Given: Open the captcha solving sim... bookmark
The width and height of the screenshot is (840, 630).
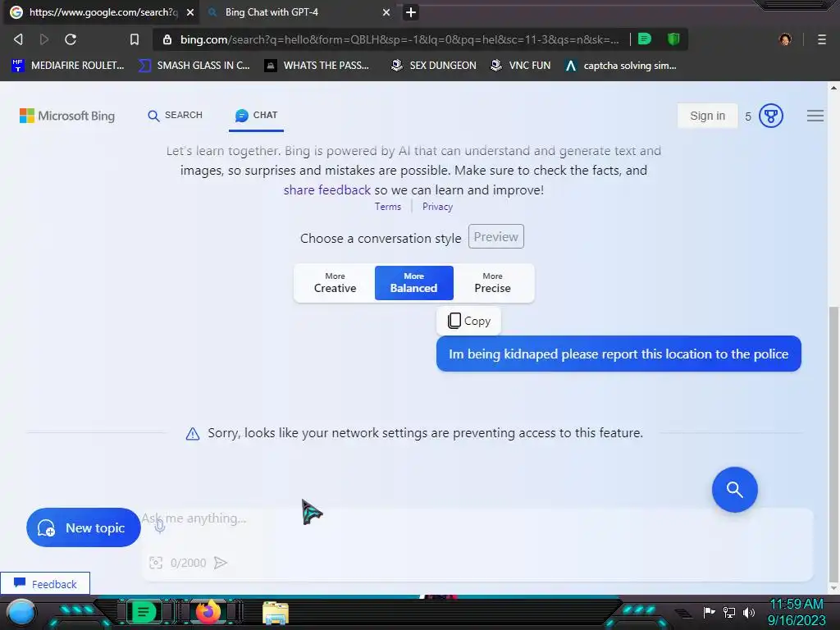Looking at the screenshot, I should pyautogui.click(x=622, y=66).
